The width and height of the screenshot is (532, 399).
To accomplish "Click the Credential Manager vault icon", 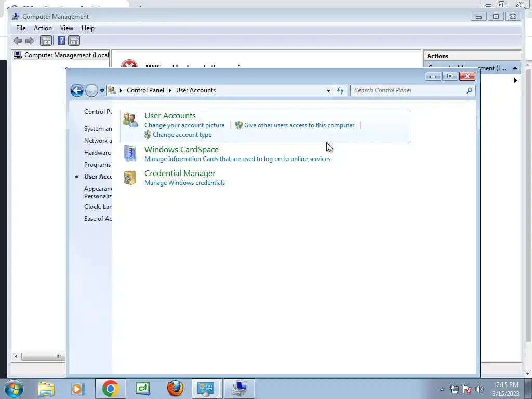I will click(130, 178).
